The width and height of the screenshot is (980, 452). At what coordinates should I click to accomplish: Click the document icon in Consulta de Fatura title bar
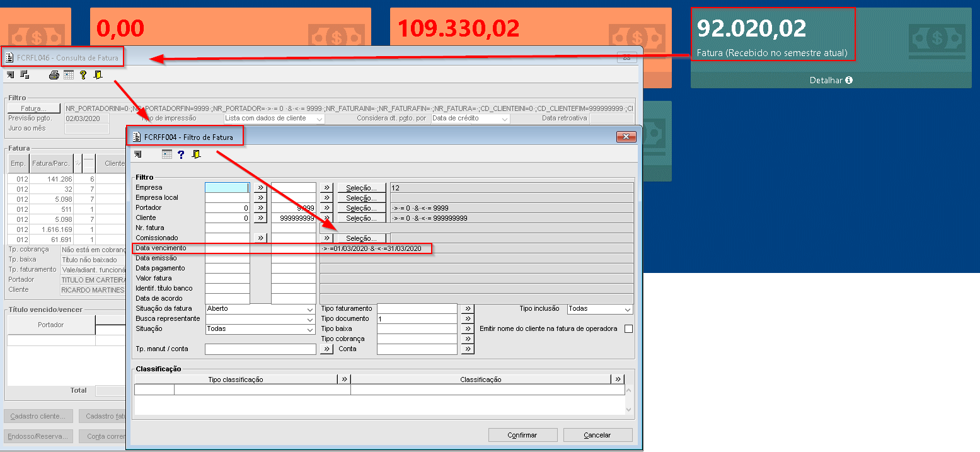pos(9,58)
